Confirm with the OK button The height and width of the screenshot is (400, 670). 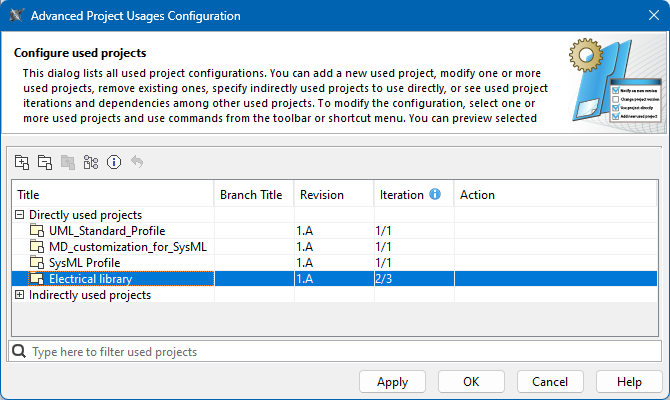click(x=470, y=381)
